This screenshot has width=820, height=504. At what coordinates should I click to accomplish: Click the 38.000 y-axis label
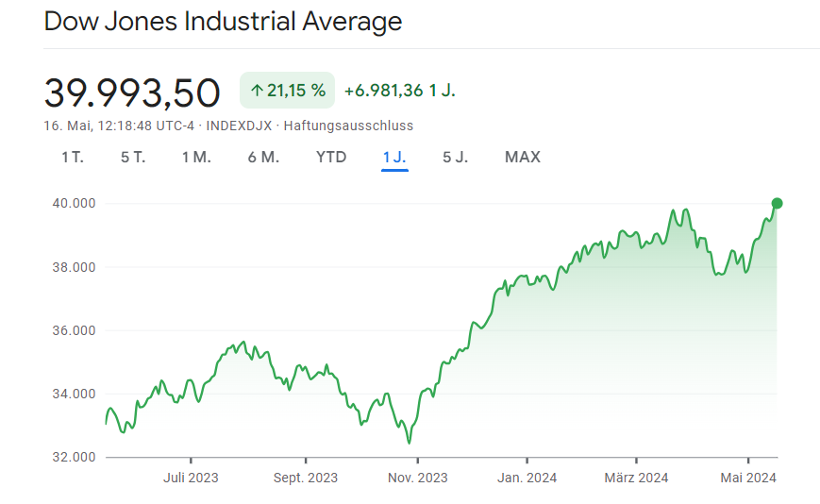[74, 267]
